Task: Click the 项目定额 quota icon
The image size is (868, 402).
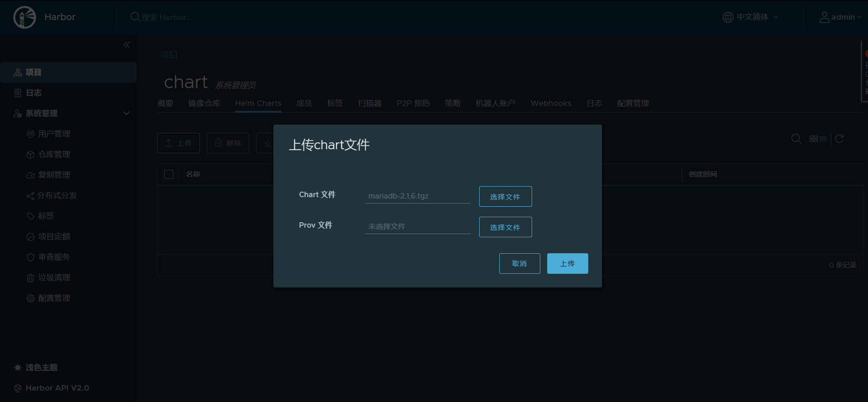Action: tap(31, 237)
